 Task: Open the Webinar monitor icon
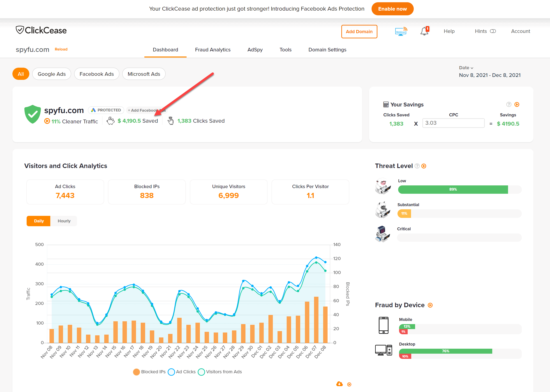tap(401, 31)
